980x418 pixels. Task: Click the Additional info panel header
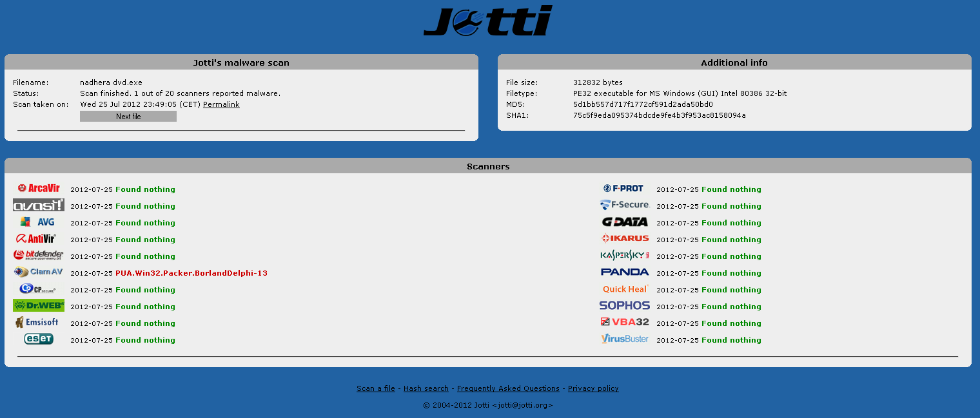734,62
